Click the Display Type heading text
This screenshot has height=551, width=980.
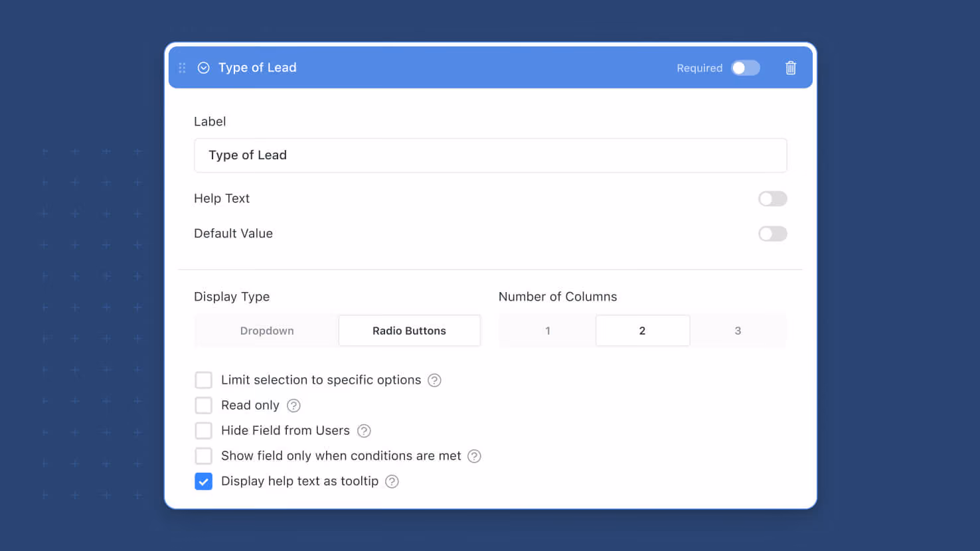[x=232, y=297]
